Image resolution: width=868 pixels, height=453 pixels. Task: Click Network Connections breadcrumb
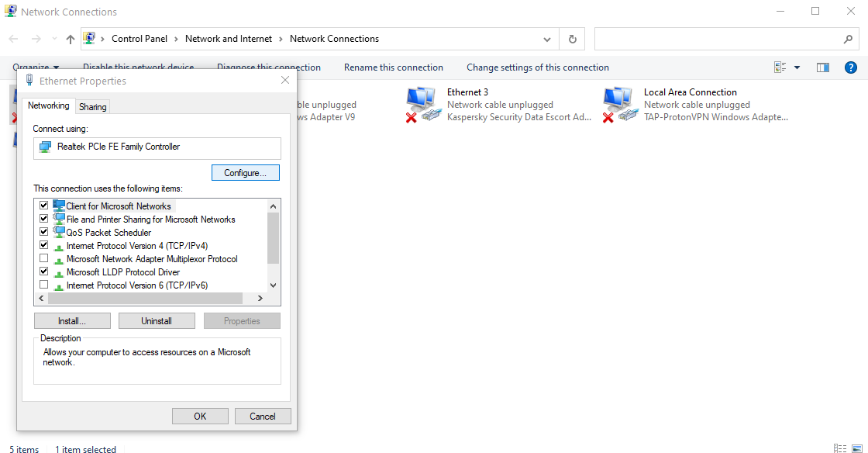pyautogui.click(x=334, y=39)
